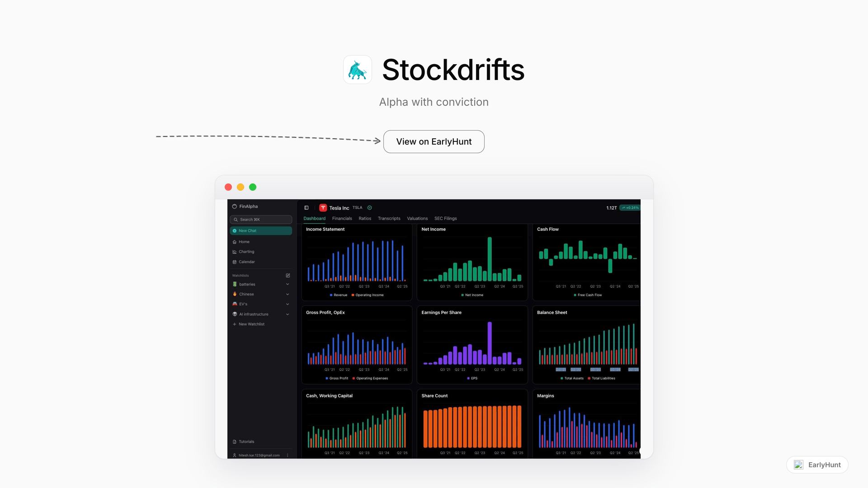Toggle the Operating Expenses legend entry

[x=370, y=378]
